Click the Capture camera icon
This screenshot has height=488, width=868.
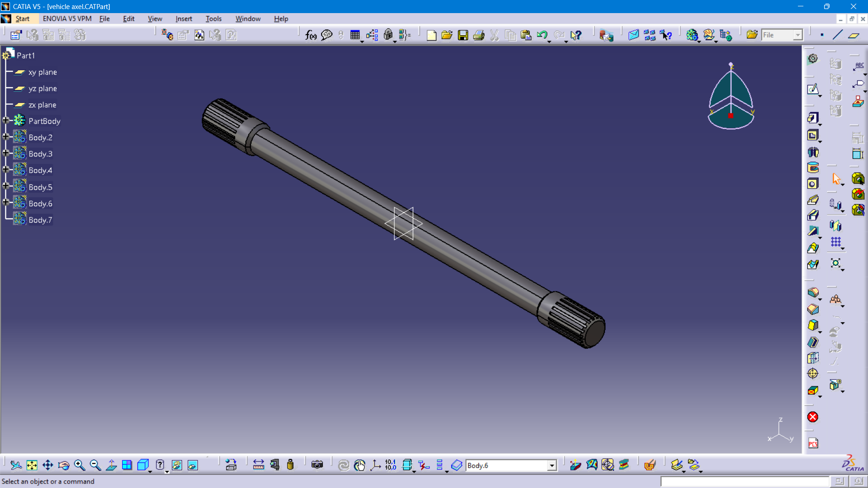pyautogui.click(x=317, y=465)
